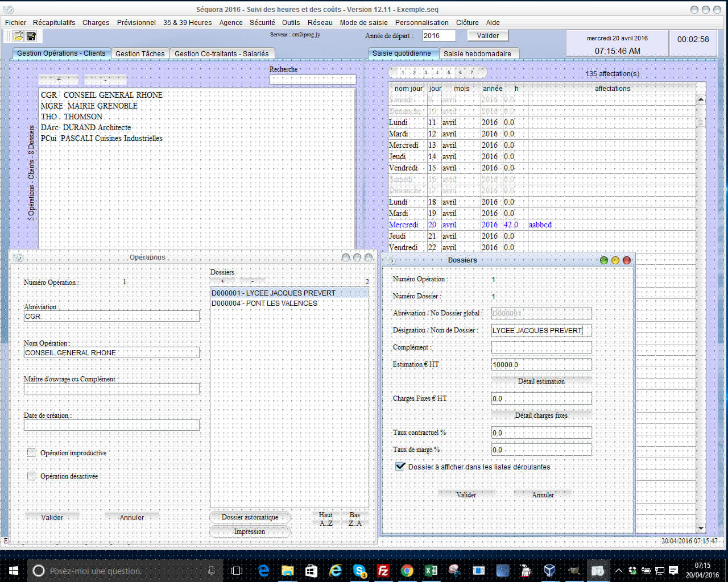This screenshot has height=582, width=728.
Task: Expand the Détail estimation section
Action: click(x=541, y=381)
